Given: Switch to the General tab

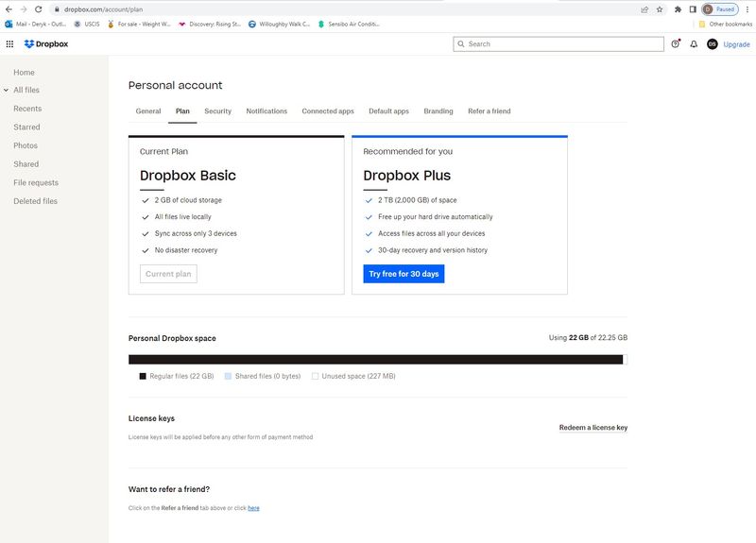Looking at the screenshot, I should pos(148,111).
